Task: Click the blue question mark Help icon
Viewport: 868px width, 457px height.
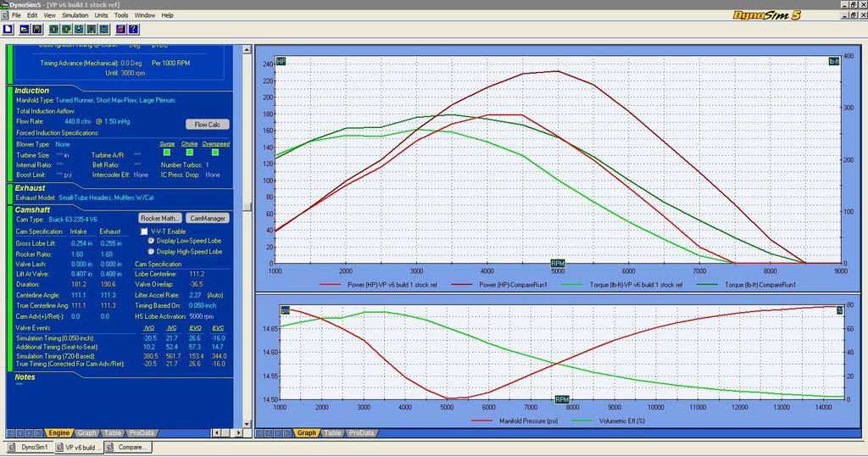Action: click(133, 29)
